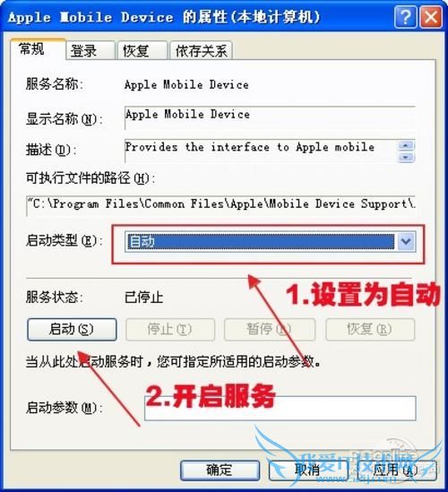Go to the 常规 tab

point(39,49)
